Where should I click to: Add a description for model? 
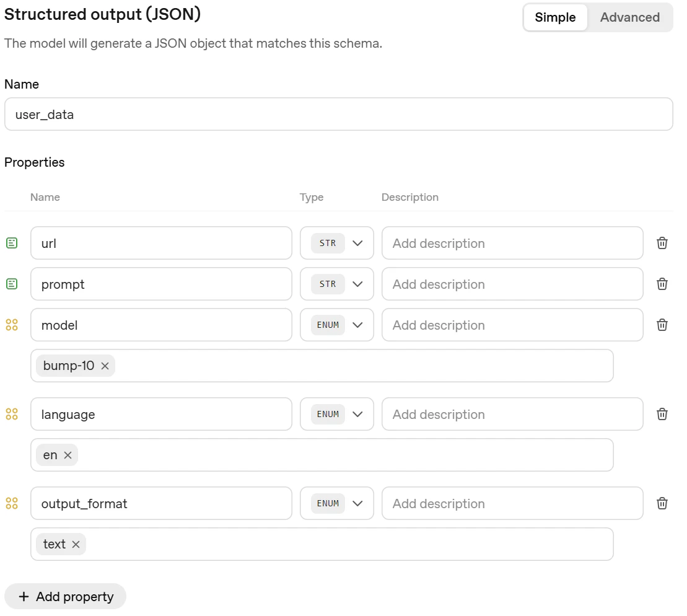[512, 325]
